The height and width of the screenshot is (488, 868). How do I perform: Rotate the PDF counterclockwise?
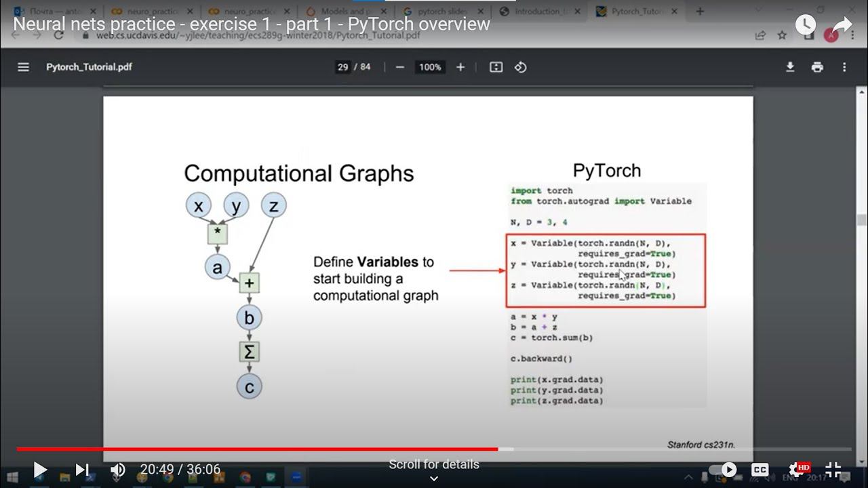[521, 67]
